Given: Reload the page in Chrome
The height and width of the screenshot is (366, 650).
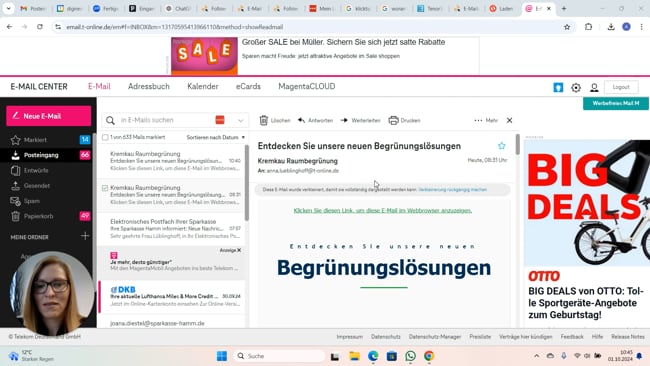Looking at the screenshot, I should (40, 27).
